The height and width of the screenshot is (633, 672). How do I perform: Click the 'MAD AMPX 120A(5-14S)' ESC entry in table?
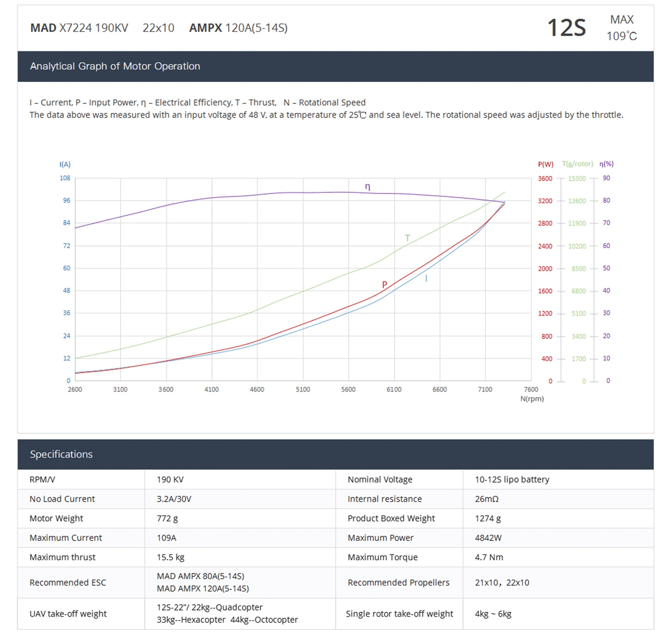pos(203,589)
